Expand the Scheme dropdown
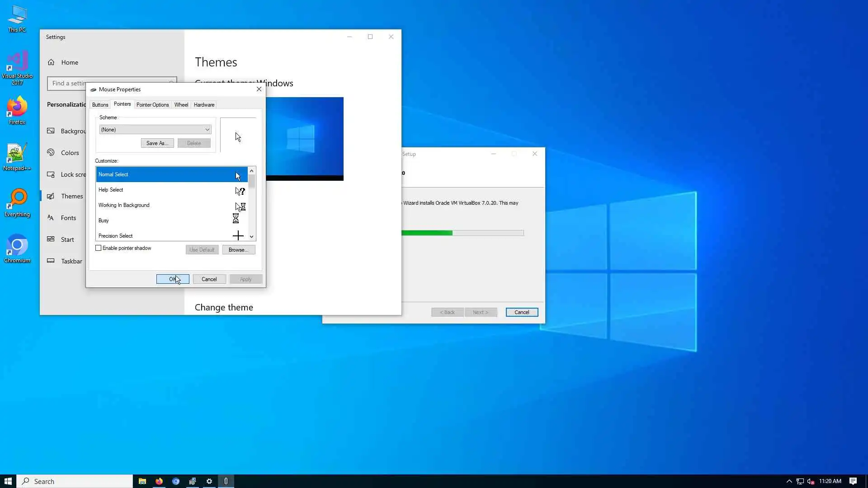The width and height of the screenshot is (868, 488). pos(207,130)
